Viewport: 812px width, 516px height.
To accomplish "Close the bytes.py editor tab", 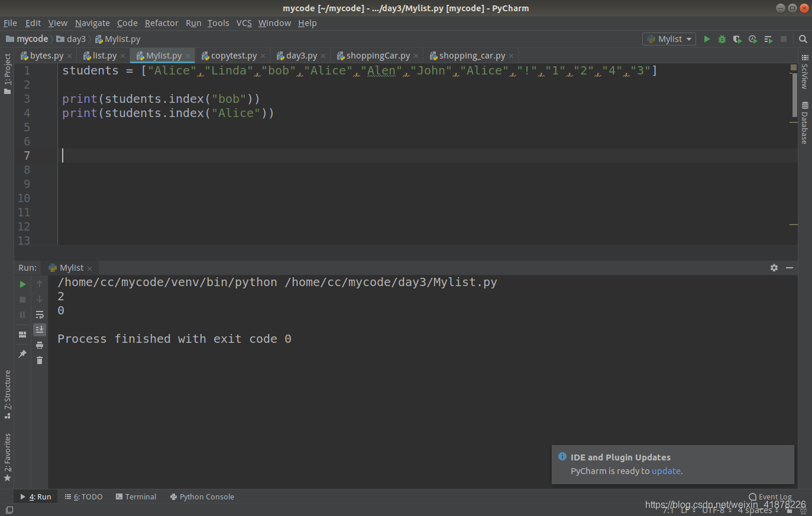I will (69, 56).
